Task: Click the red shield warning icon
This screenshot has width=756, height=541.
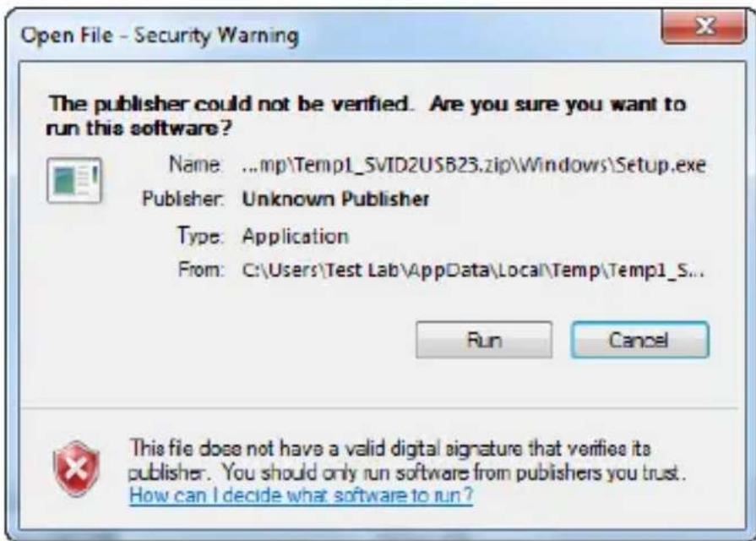Action: [77, 468]
